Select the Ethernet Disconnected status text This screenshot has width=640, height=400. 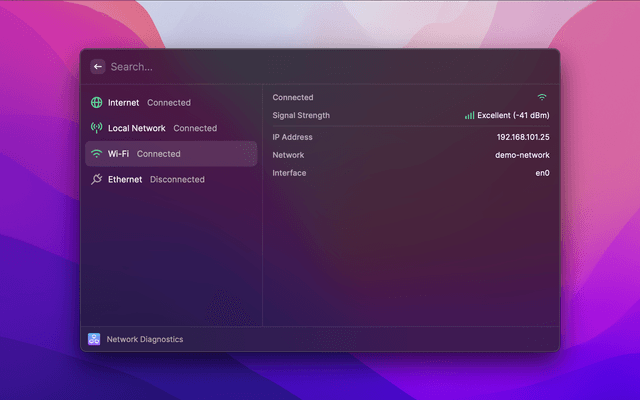[x=177, y=180]
